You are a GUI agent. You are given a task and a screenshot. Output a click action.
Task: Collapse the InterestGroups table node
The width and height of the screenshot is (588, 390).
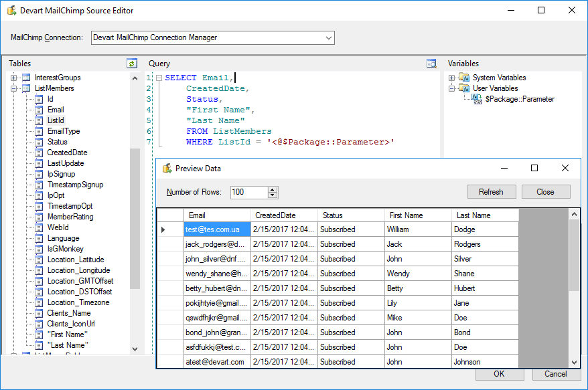[x=15, y=77]
